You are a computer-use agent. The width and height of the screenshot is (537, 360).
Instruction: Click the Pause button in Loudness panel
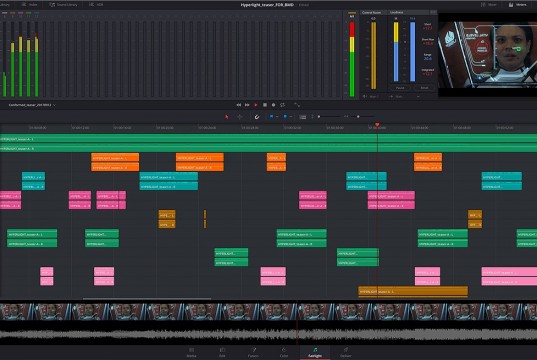point(400,88)
